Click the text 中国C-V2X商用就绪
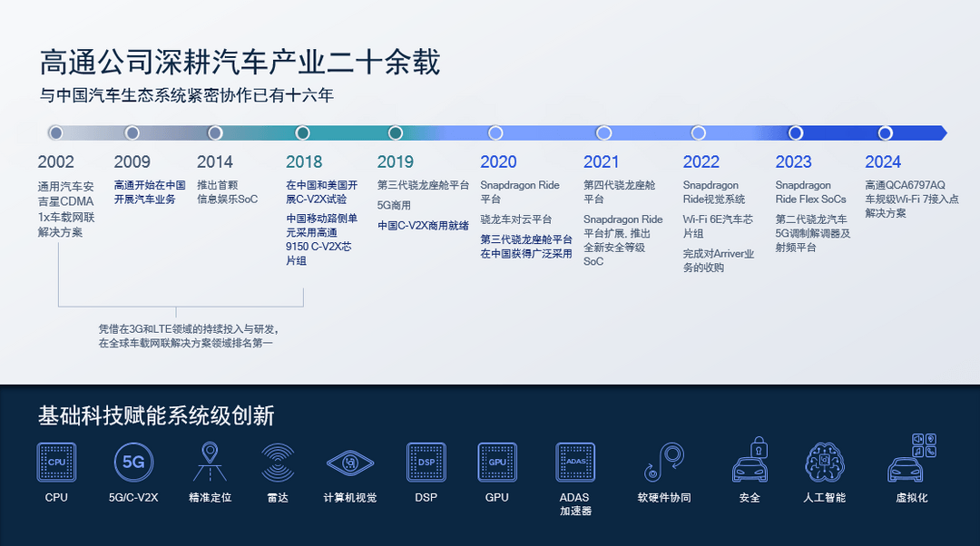980x546 pixels. [x=423, y=226]
